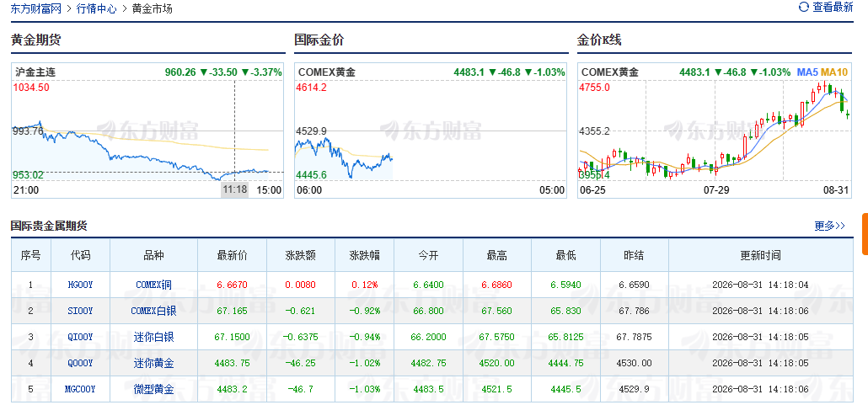This screenshot has height=405, width=868.
Task: Go to 行情中心 breadcrumb link
Action: [97, 9]
